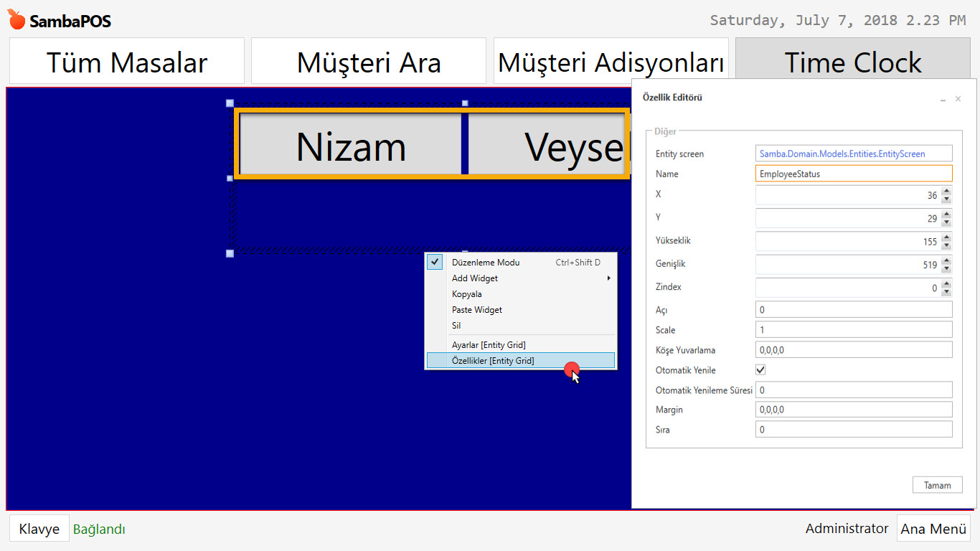Toggle the Düzenleme Modu checkmark
This screenshot has height=551, width=980.
pos(434,262)
